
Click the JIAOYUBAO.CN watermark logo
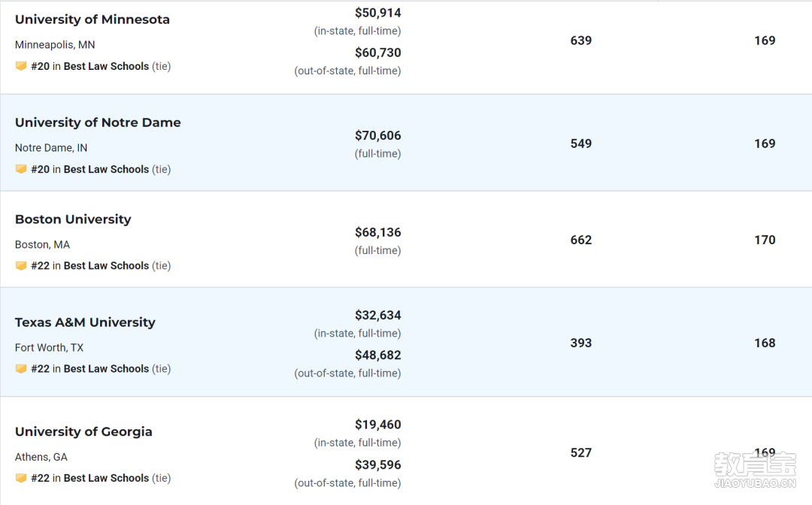(754, 471)
